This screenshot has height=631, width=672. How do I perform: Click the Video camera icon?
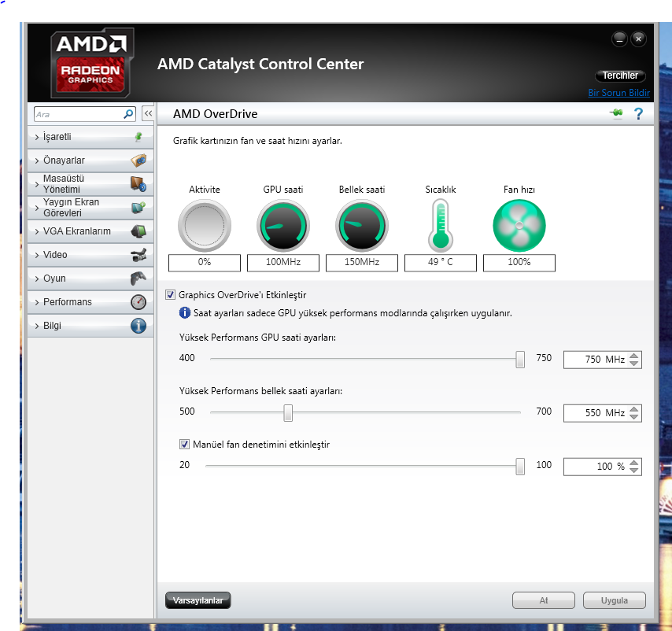138,255
